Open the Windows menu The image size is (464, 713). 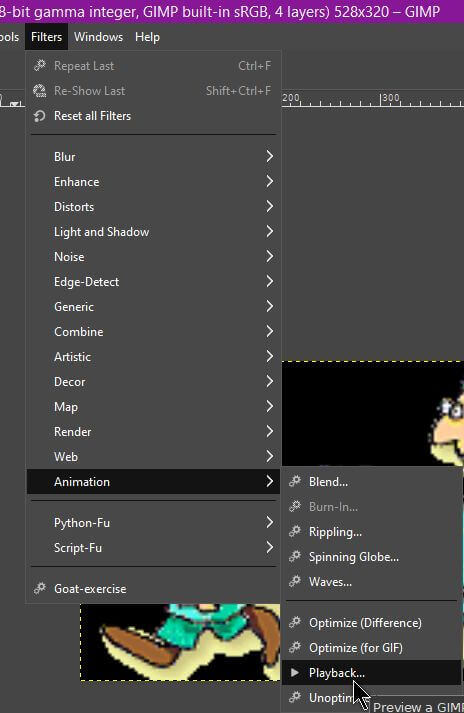(98, 37)
